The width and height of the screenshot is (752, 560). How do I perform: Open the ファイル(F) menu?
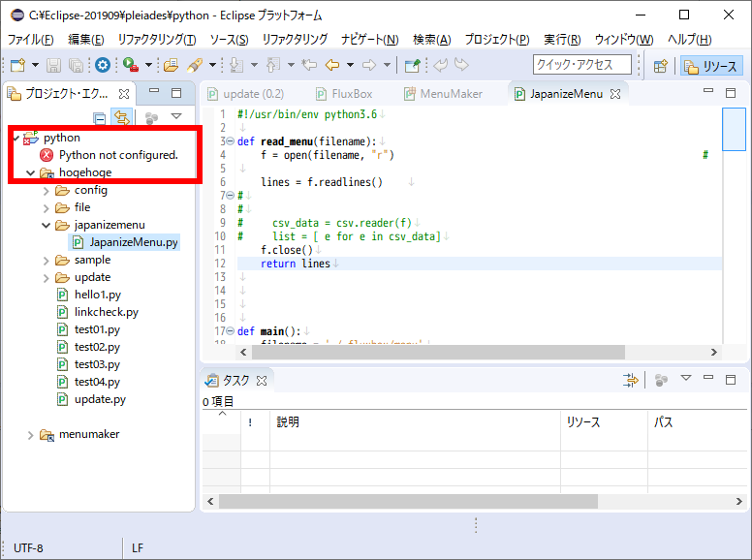[x=31, y=40]
